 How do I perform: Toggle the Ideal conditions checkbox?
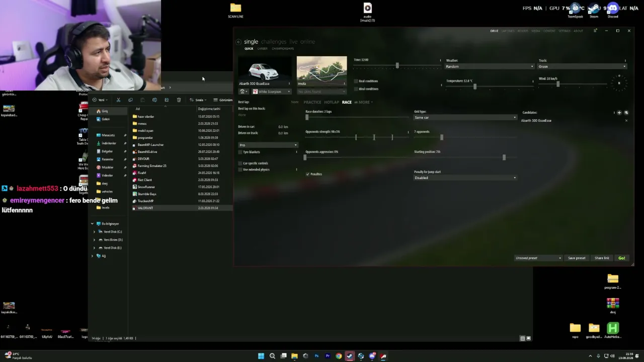(356, 89)
